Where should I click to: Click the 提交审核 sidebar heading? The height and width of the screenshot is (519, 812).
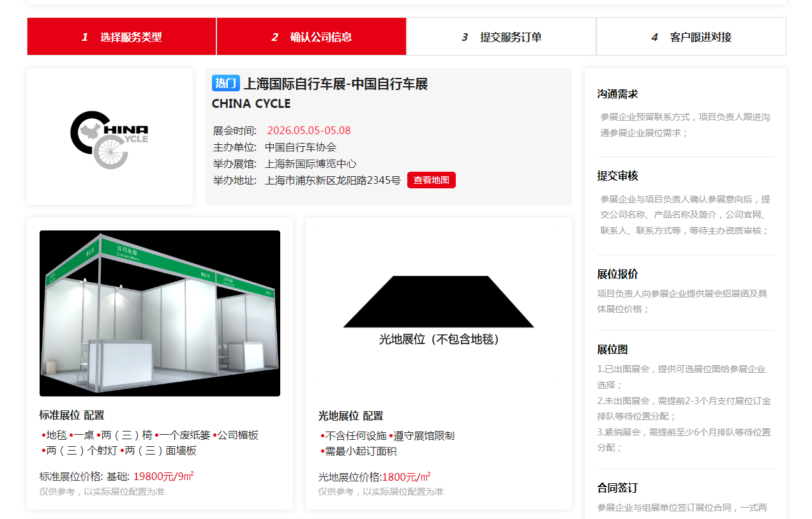click(x=617, y=176)
